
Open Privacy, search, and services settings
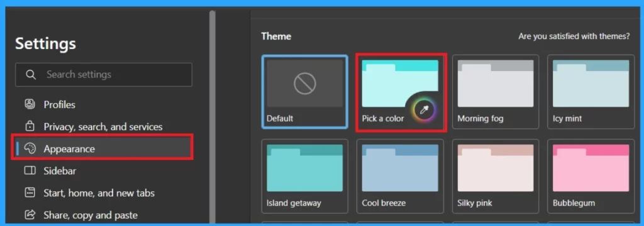pos(104,126)
